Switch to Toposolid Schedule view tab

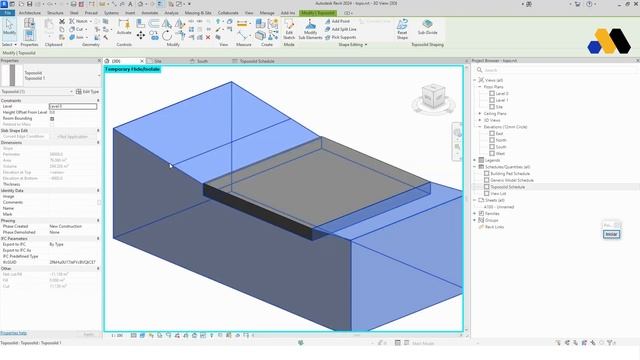256,61
